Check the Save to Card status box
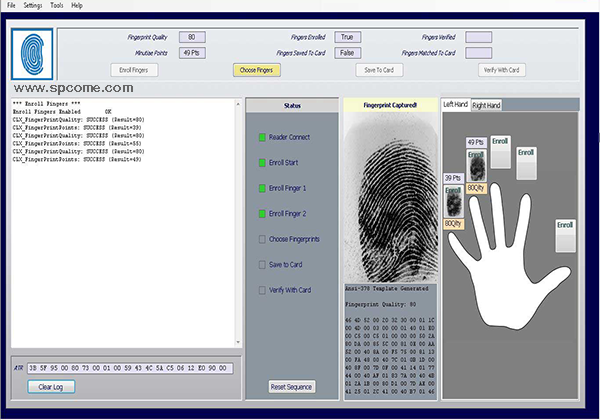This screenshot has height=420, width=600. (x=262, y=265)
